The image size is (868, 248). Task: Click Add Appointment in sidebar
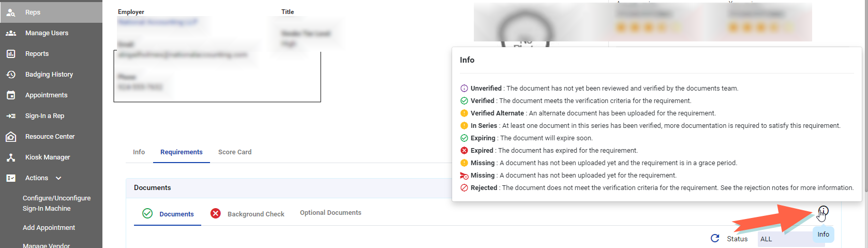tap(49, 228)
